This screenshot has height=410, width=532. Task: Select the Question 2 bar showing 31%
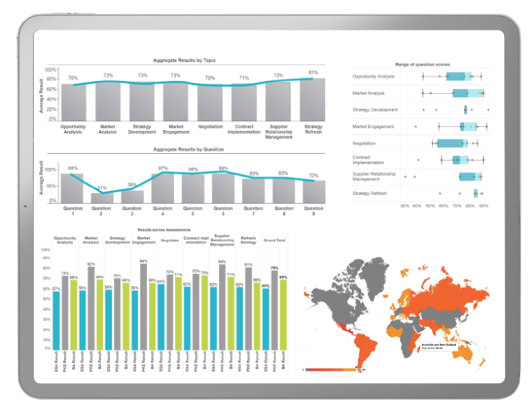(102, 198)
